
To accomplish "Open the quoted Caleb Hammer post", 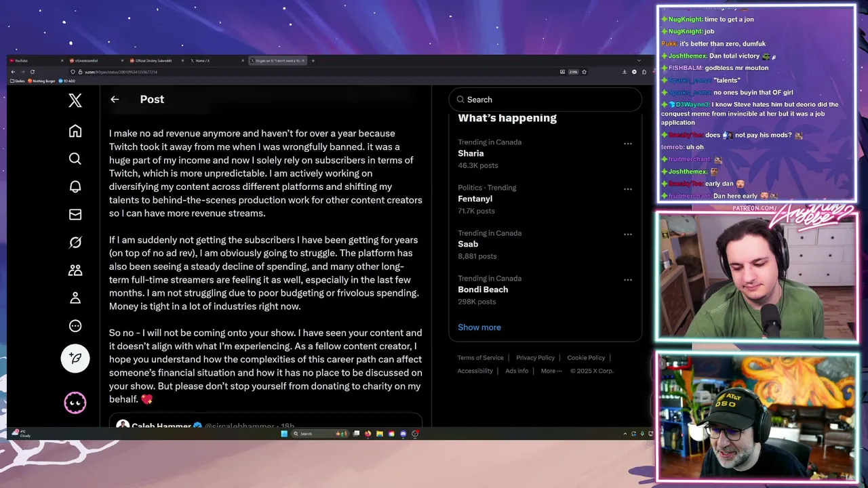I will pyautogui.click(x=266, y=420).
